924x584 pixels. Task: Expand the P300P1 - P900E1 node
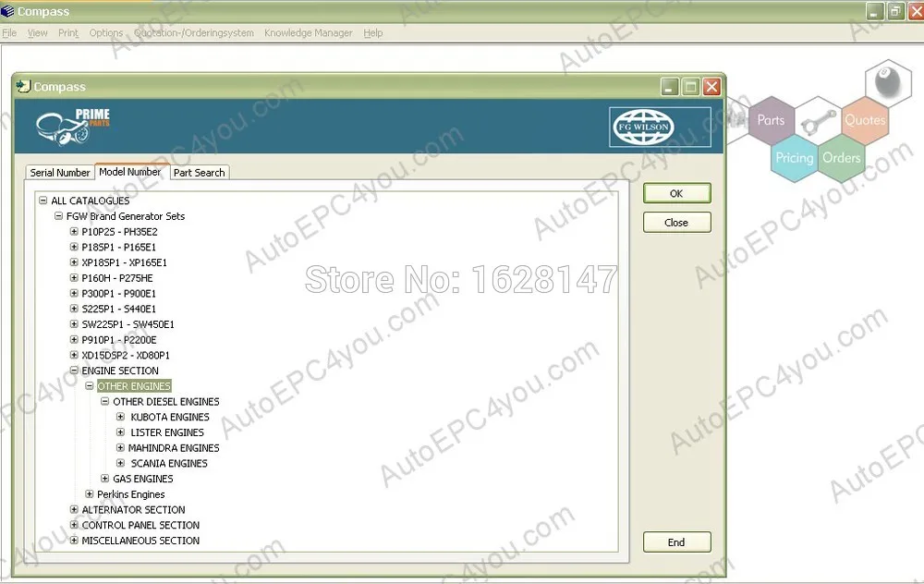[x=74, y=293]
